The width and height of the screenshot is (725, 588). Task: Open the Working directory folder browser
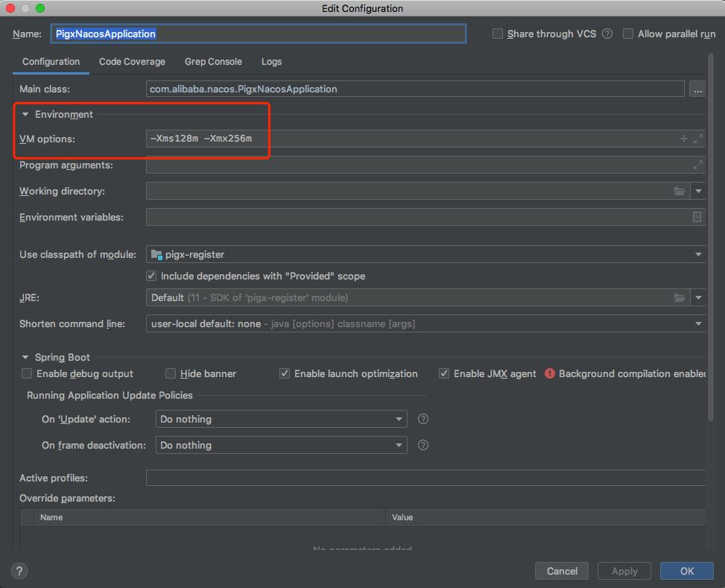(680, 192)
